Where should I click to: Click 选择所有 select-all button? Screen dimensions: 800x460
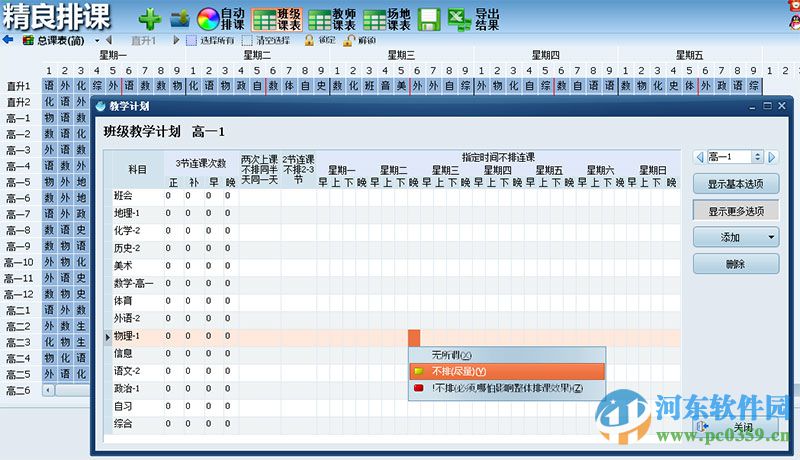click(x=210, y=40)
